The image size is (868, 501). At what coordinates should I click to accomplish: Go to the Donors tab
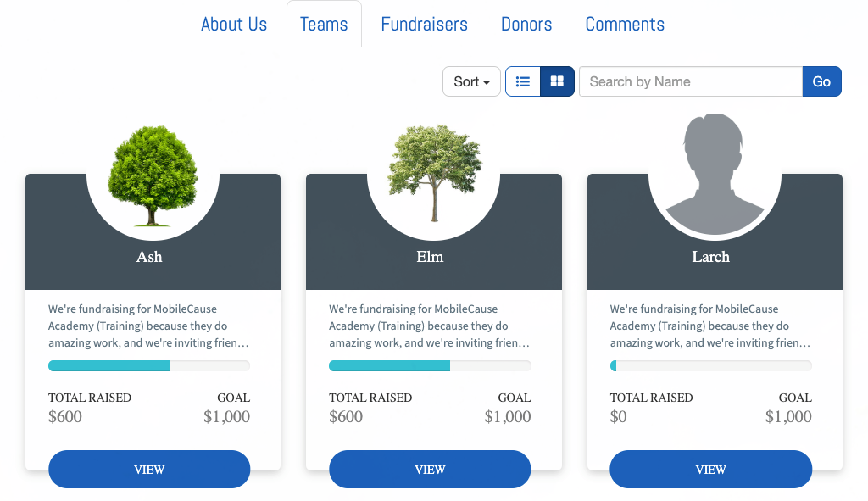coord(526,25)
